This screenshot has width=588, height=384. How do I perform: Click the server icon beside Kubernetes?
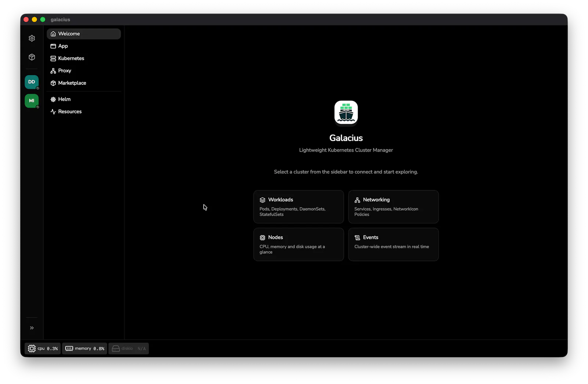coord(53,58)
